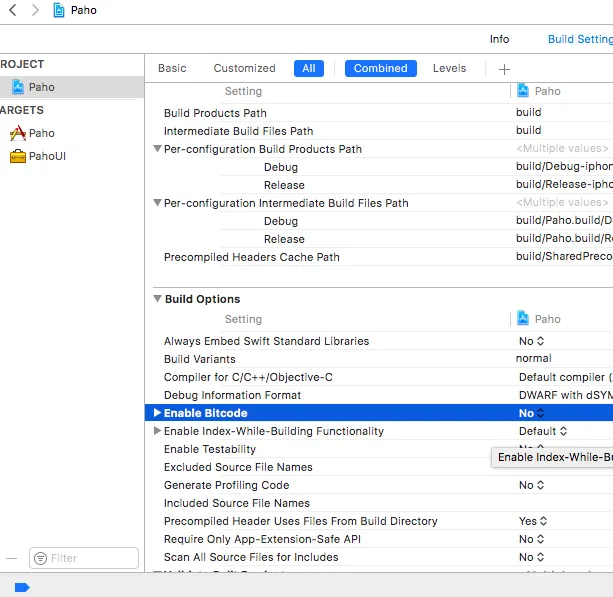The image size is (613, 597).
Task: Remove target with the minus button
Action: tap(11, 558)
